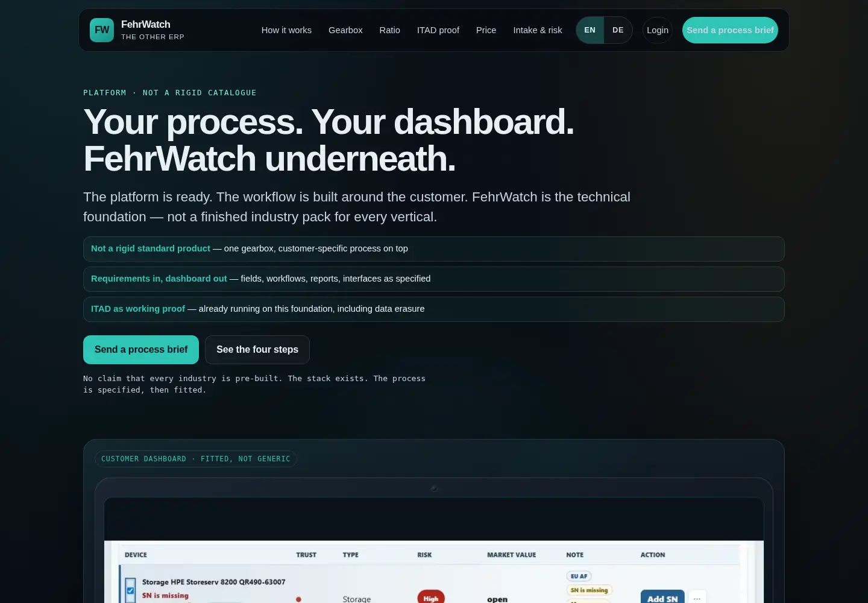Click the hero Send a process brief button
Image resolution: width=868 pixels, height=603 pixels.
coord(141,350)
